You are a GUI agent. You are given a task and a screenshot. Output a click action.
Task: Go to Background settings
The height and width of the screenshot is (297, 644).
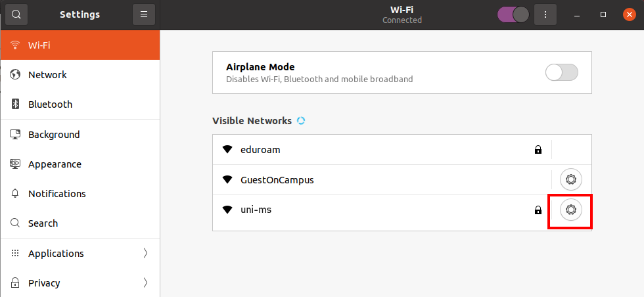pyautogui.click(x=54, y=135)
